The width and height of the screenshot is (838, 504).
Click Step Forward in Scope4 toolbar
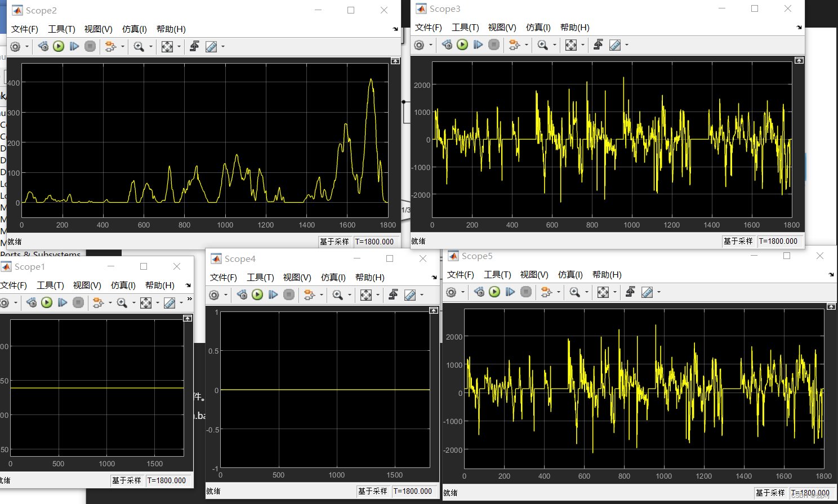(273, 295)
